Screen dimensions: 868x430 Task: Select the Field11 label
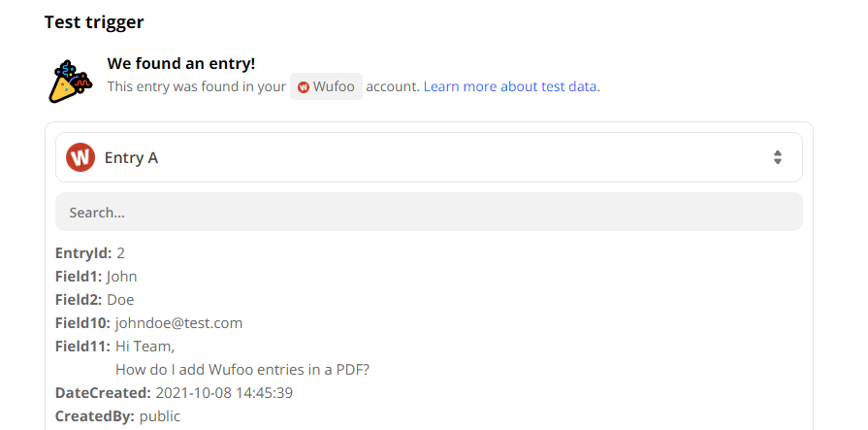(x=82, y=347)
